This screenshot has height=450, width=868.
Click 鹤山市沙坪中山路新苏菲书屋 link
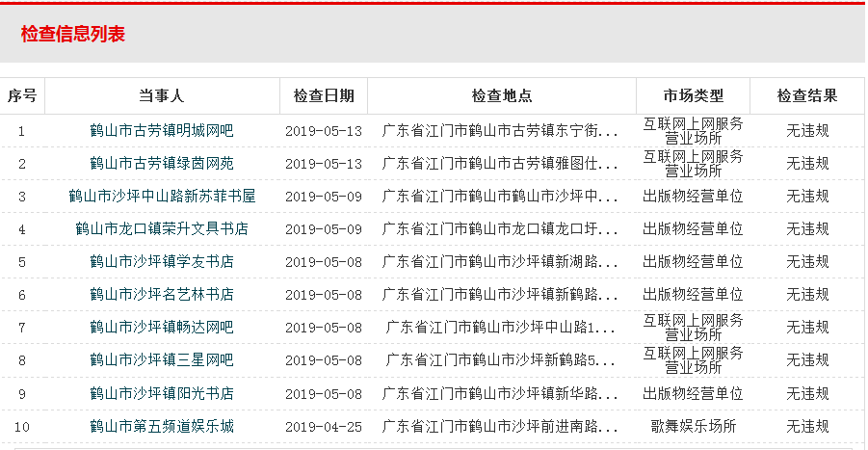[x=162, y=196]
